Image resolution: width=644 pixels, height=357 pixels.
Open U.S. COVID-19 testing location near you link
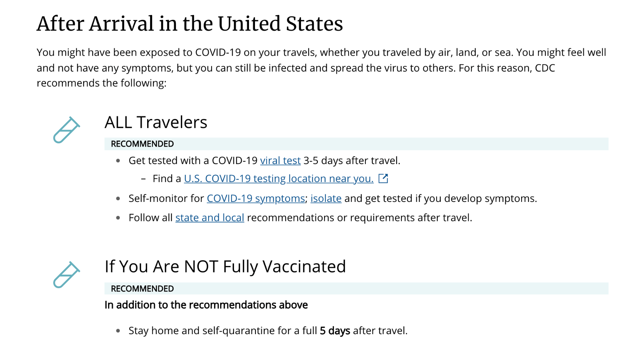tap(279, 178)
